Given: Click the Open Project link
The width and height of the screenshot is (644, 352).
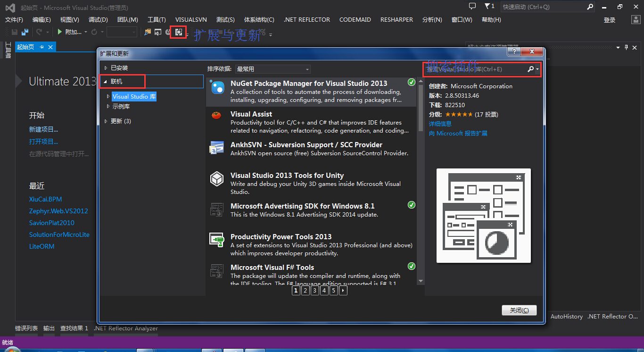Looking at the screenshot, I should [x=44, y=142].
